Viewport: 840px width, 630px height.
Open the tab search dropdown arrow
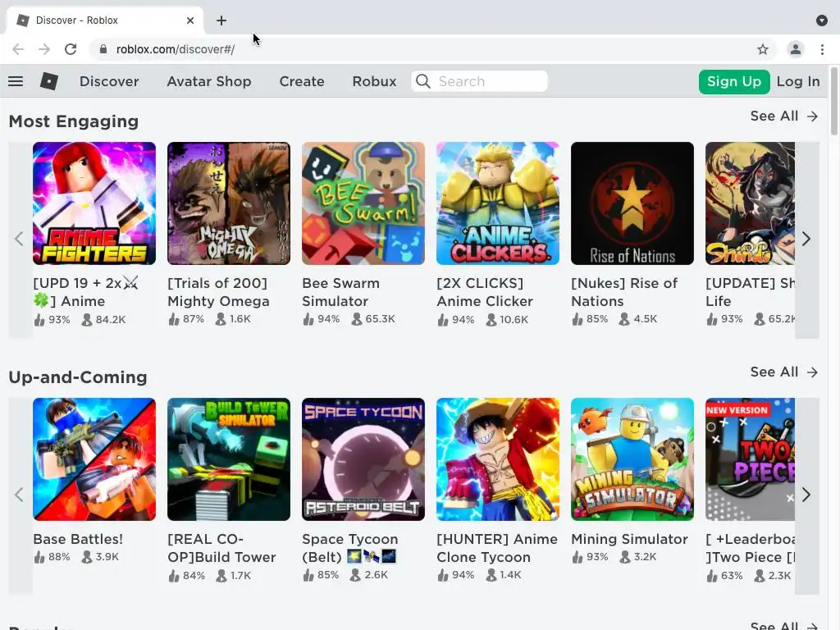click(x=822, y=21)
